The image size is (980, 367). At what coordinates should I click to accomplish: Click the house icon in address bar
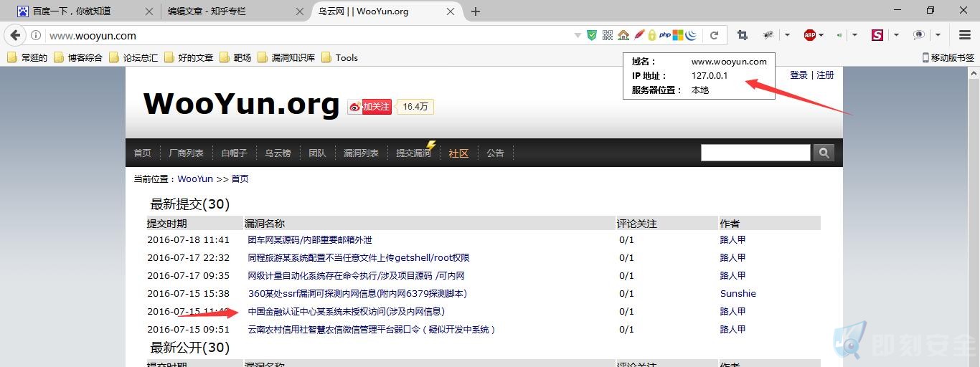(x=623, y=35)
